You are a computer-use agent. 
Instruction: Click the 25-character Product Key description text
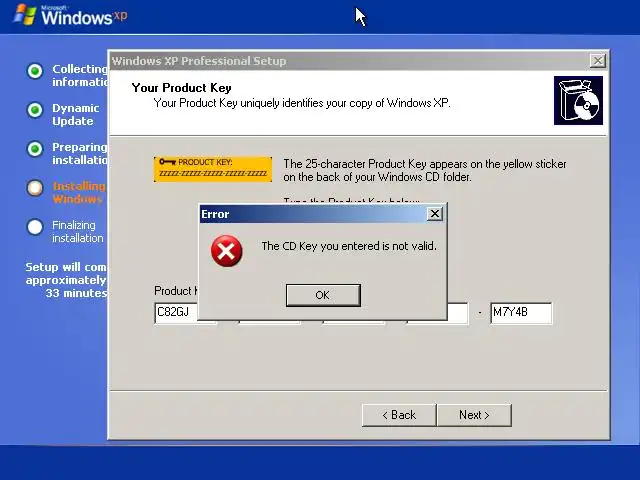point(425,170)
